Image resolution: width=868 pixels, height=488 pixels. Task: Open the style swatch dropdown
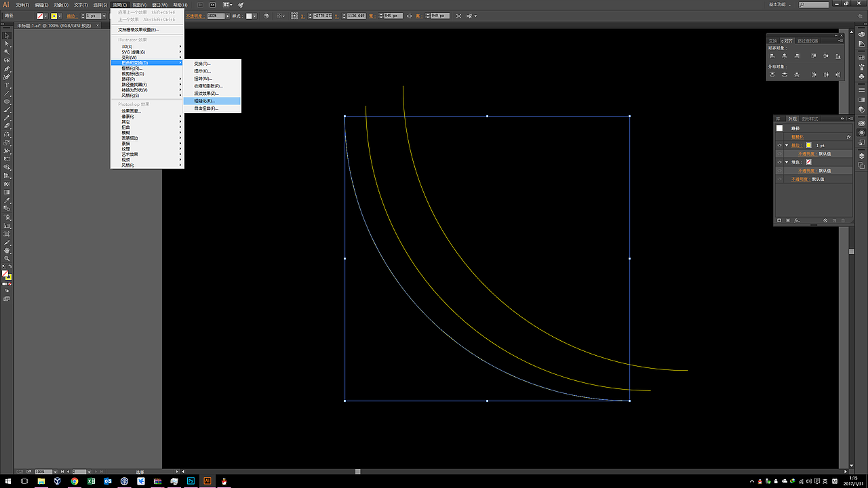click(256, 16)
